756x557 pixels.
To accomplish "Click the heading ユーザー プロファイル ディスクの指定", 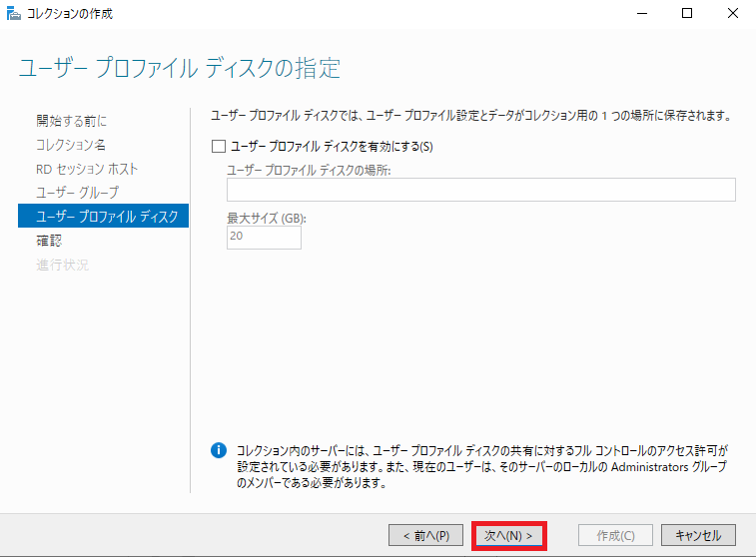I will (180, 68).
